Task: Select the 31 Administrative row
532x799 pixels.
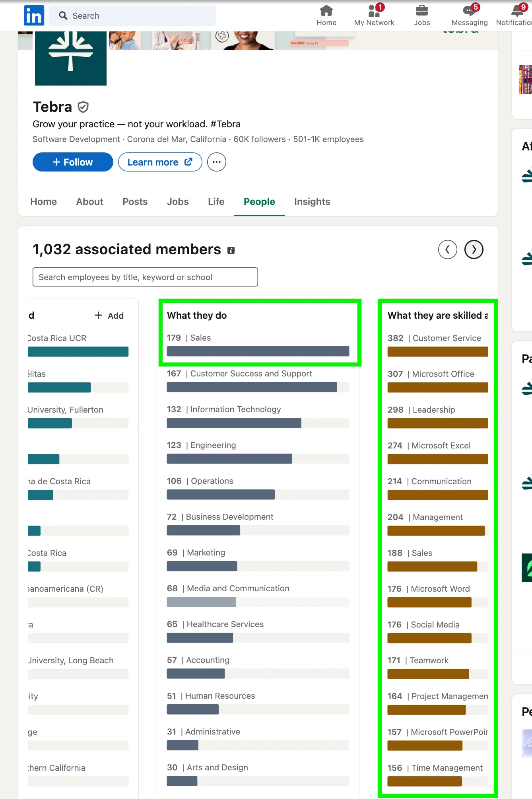Action: 258,738
